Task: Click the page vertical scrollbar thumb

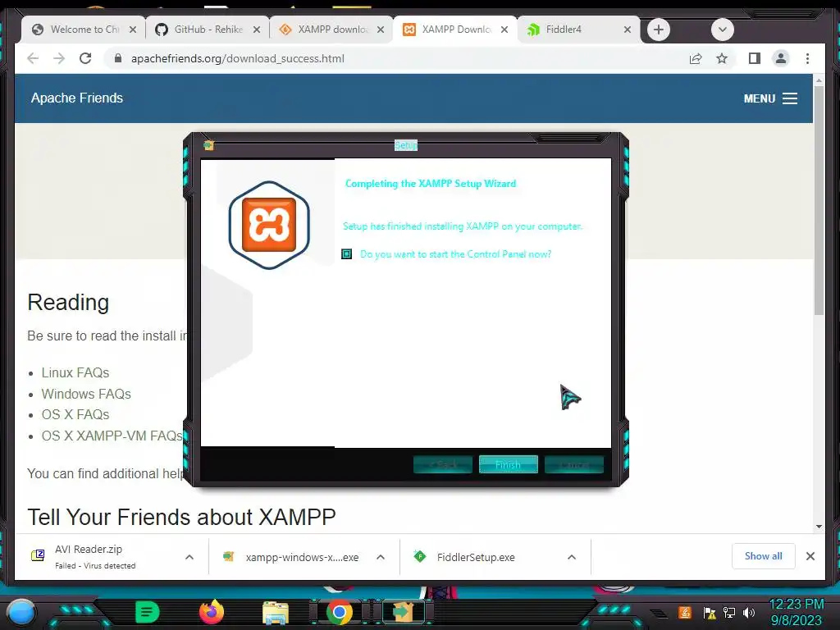Action: pyautogui.click(x=819, y=200)
